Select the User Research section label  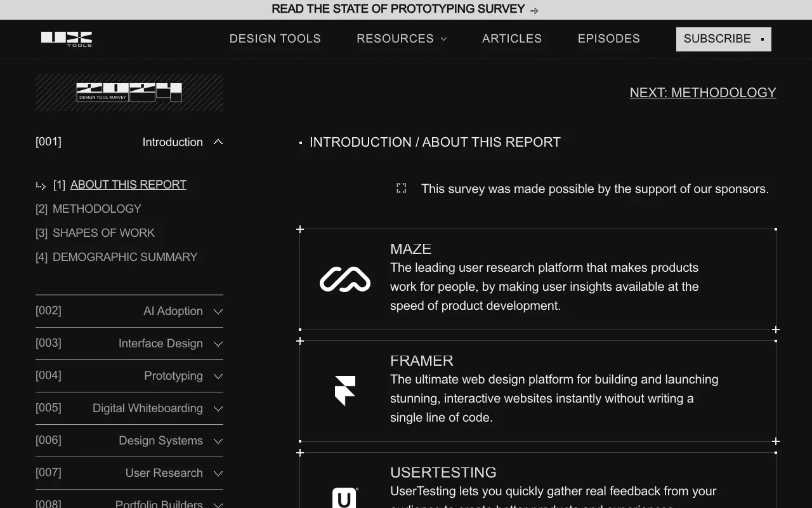(164, 473)
